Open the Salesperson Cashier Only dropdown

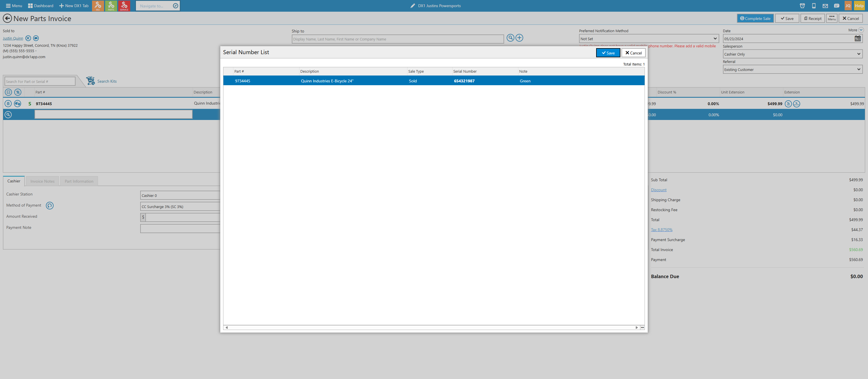point(792,54)
